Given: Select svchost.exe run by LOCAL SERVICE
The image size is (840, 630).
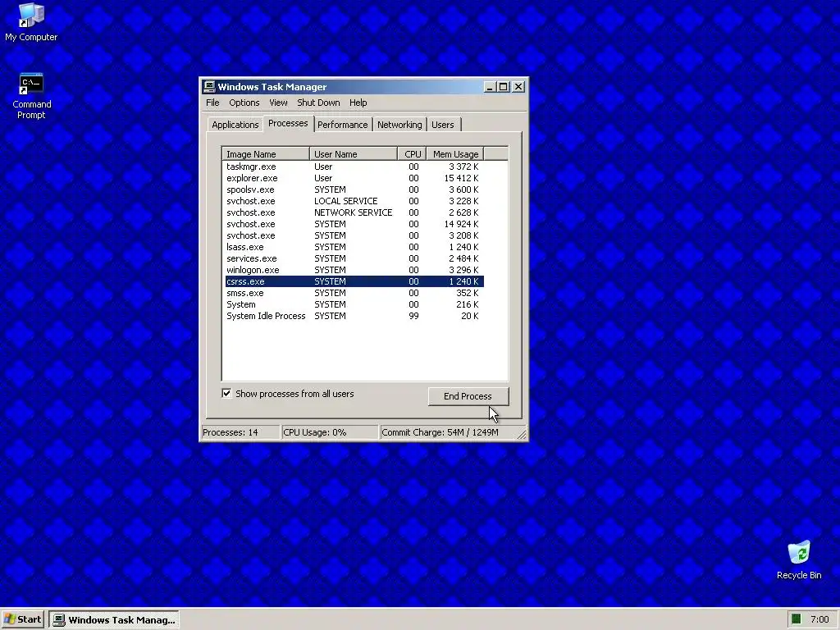Looking at the screenshot, I should pos(354,202).
